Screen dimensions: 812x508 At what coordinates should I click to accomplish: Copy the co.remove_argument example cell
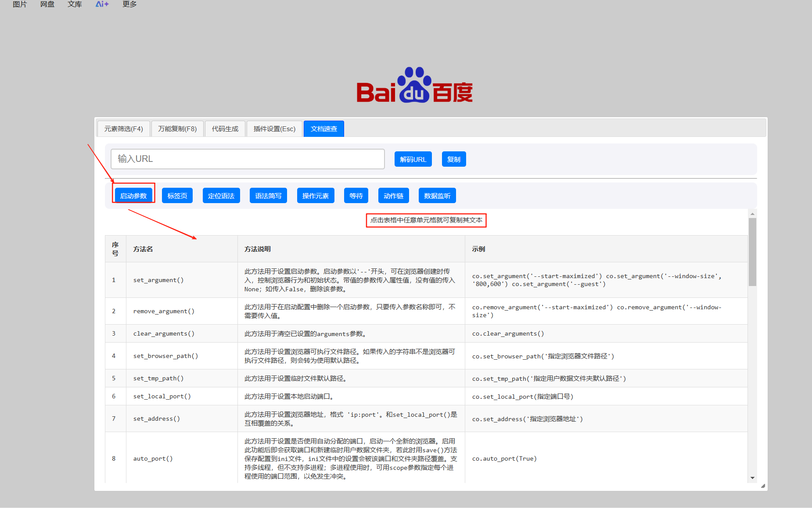606,311
